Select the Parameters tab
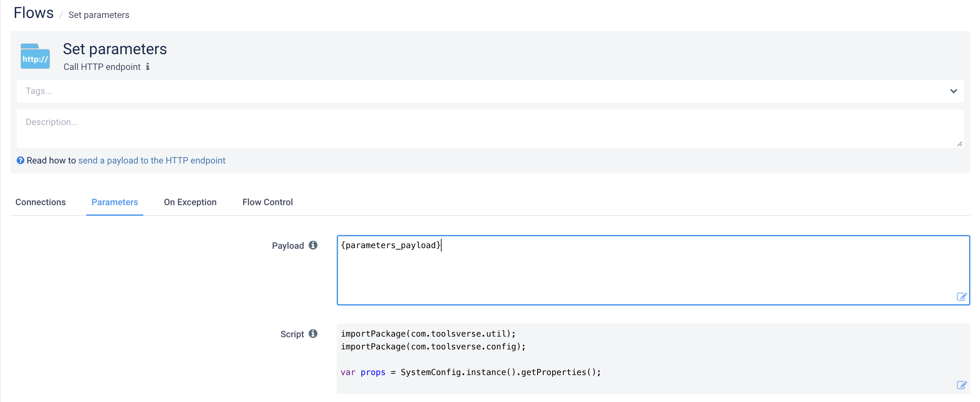 [x=114, y=202]
